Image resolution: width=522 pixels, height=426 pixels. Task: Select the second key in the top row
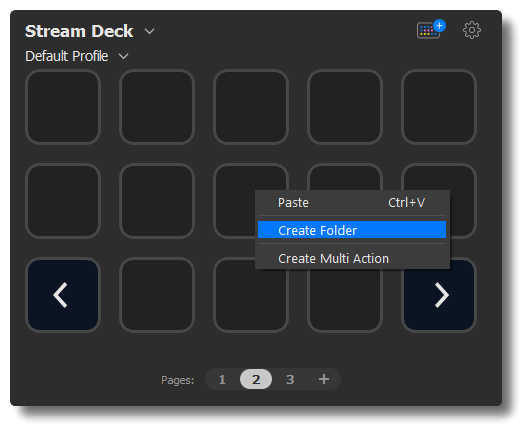(x=157, y=107)
